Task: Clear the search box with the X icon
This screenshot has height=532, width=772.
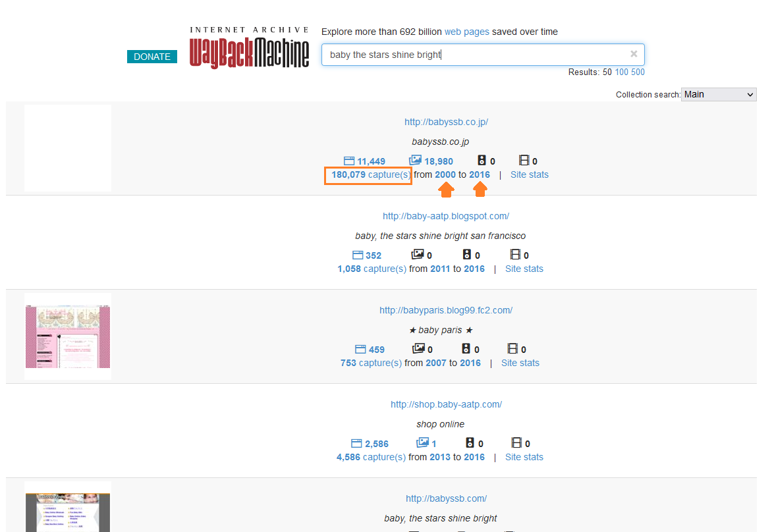Action: 634,54
